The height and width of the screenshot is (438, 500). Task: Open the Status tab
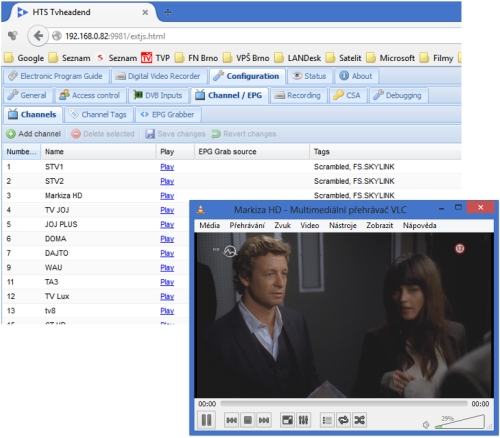click(310, 76)
